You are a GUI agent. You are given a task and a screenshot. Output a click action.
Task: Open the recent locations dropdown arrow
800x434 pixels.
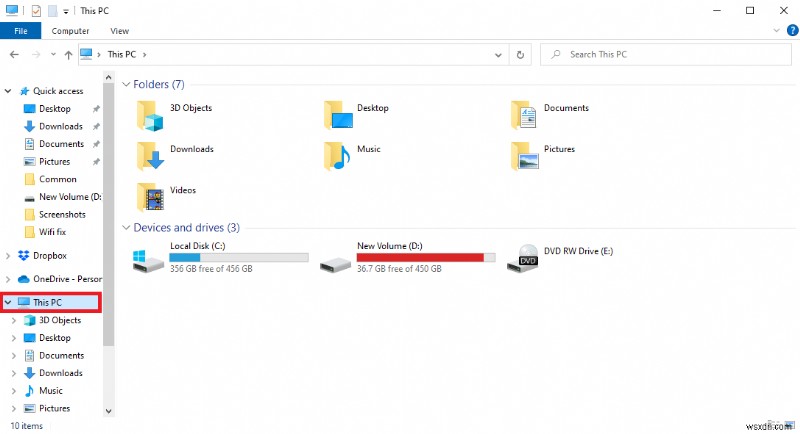[53, 55]
